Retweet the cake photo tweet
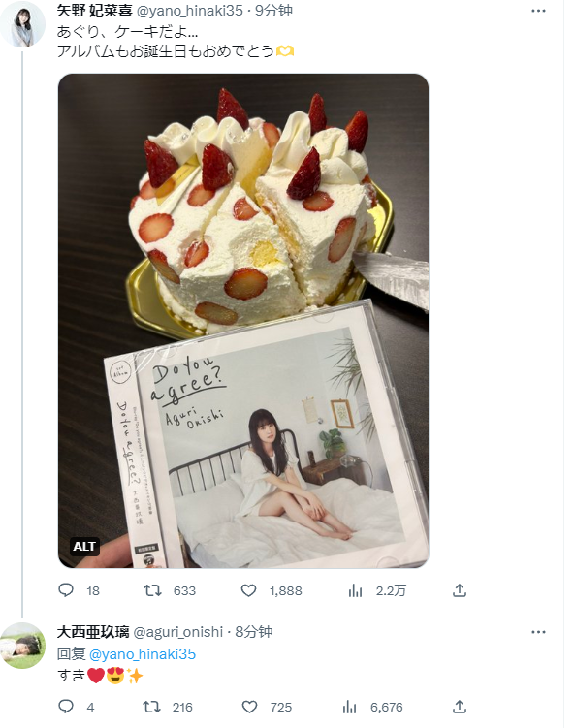 click(152, 590)
